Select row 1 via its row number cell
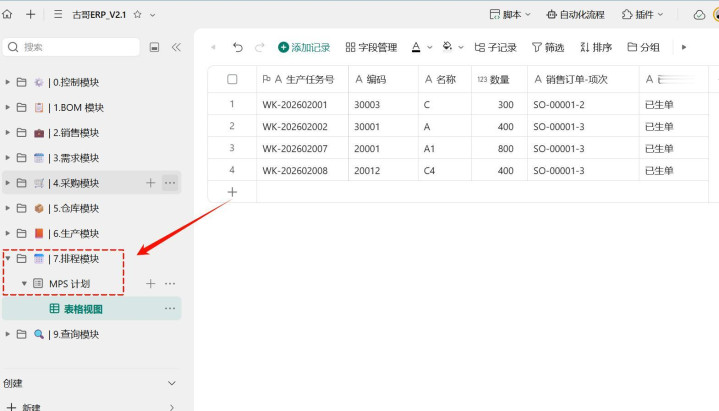The height and width of the screenshot is (411, 719). click(x=232, y=104)
